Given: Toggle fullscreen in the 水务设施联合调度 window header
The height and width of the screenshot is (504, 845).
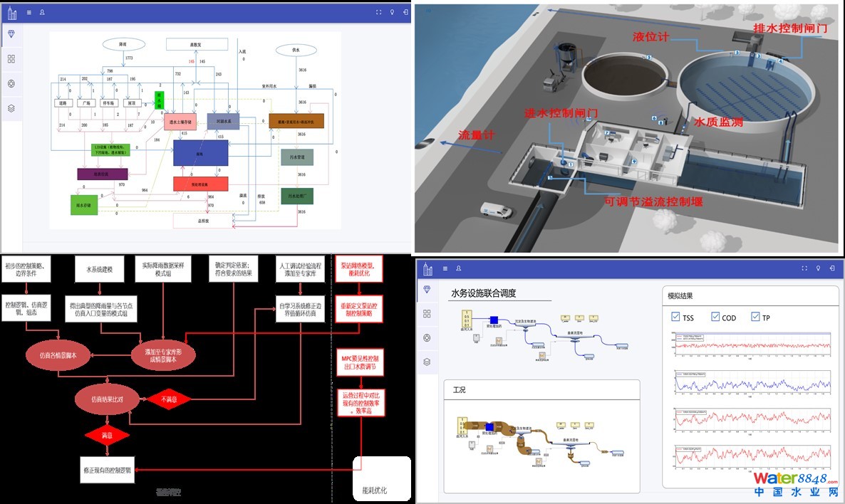Looking at the screenshot, I should click(805, 268).
